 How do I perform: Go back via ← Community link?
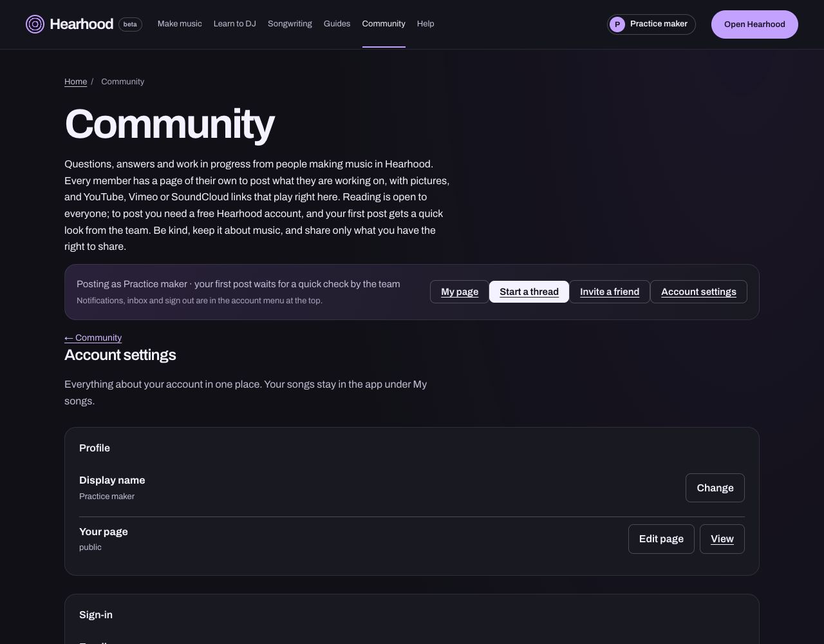(93, 337)
